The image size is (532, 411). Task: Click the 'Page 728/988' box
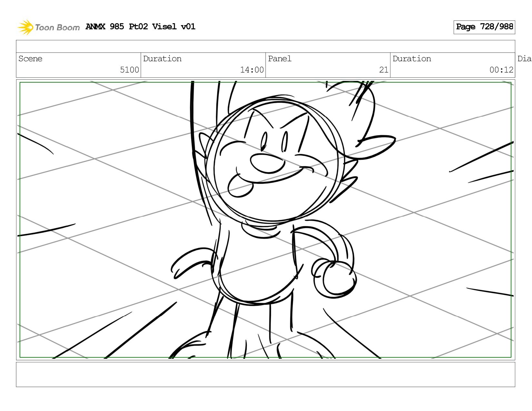tap(484, 27)
